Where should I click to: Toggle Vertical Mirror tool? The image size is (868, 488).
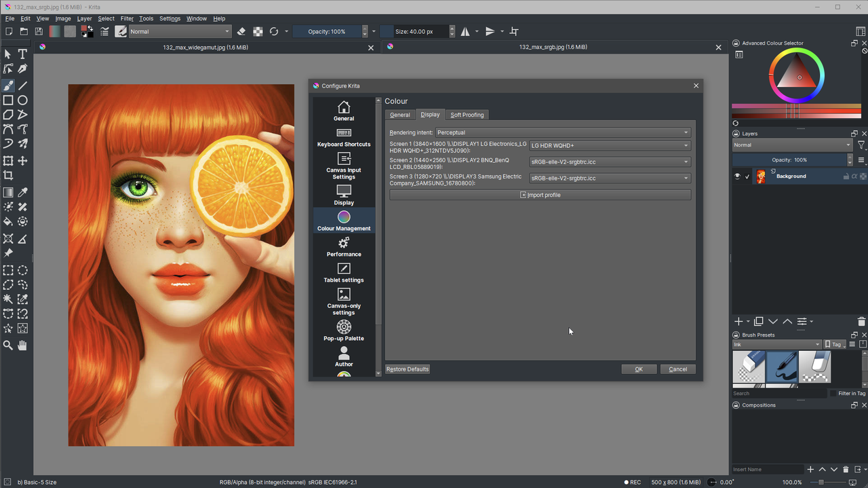point(490,31)
